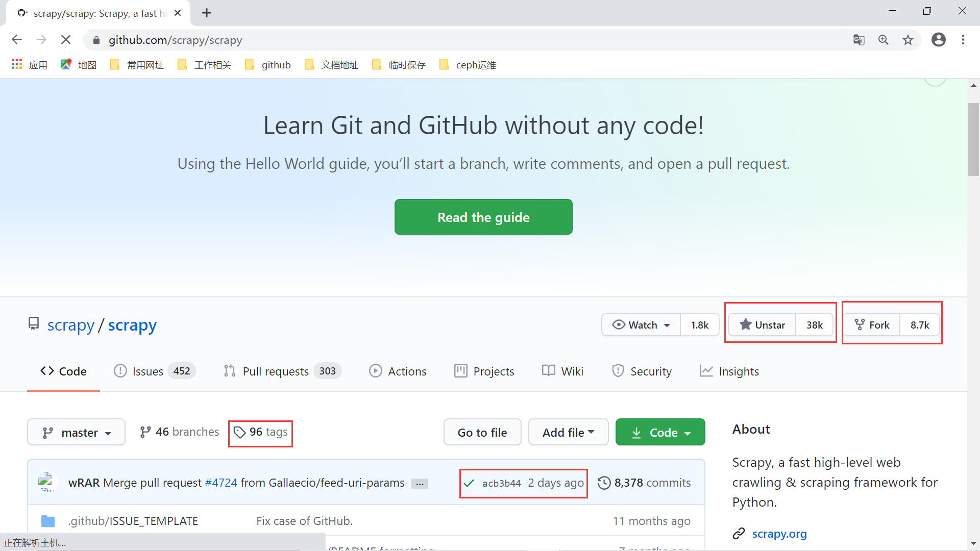Viewport: 980px width, 551px height.
Task: Open the Google Translate page icon
Action: pyautogui.click(x=859, y=40)
